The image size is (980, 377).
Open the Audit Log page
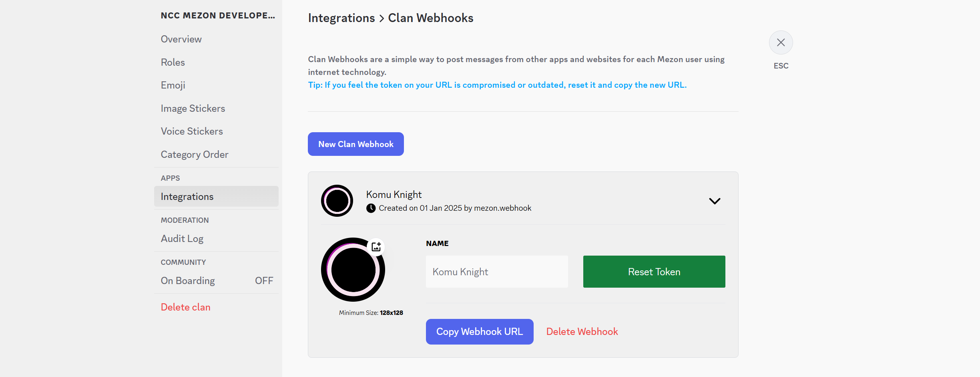pyautogui.click(x=182, y=239)
